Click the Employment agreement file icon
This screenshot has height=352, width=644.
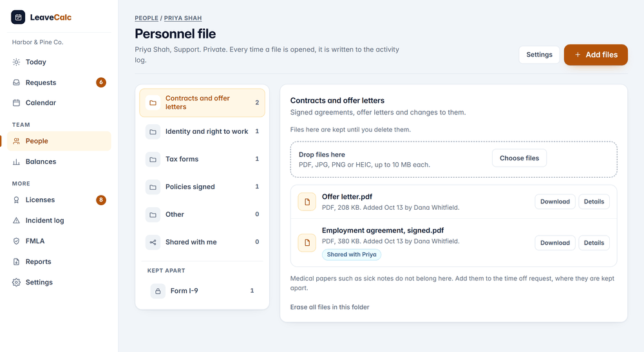[307, 243]
